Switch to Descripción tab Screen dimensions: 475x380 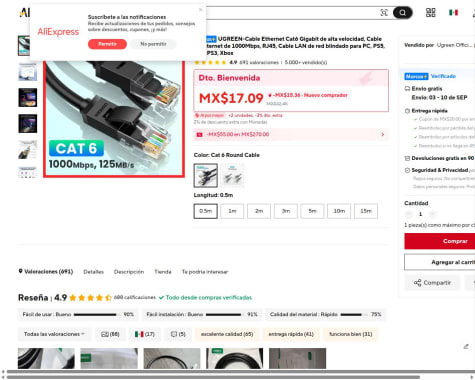coord(129,272)
